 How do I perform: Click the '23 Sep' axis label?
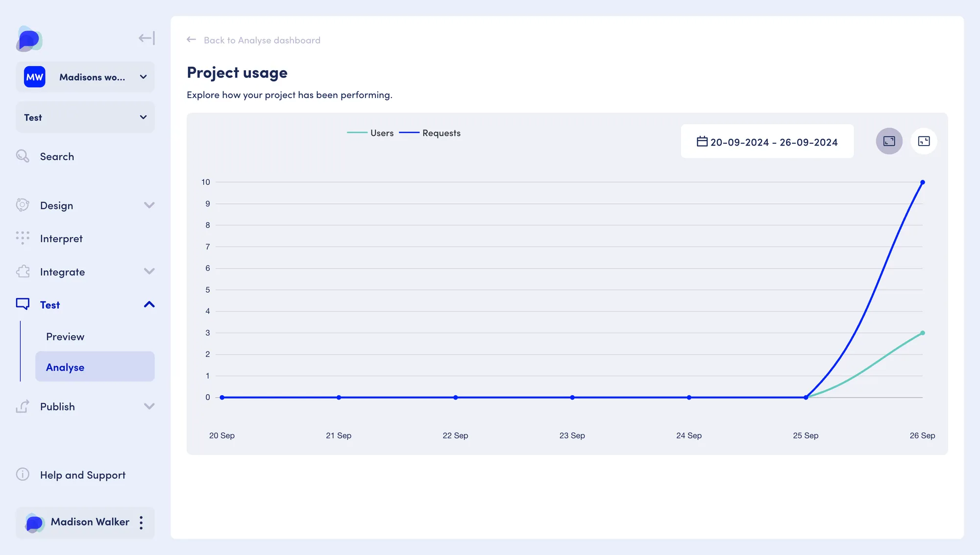(x=572, y=435)
